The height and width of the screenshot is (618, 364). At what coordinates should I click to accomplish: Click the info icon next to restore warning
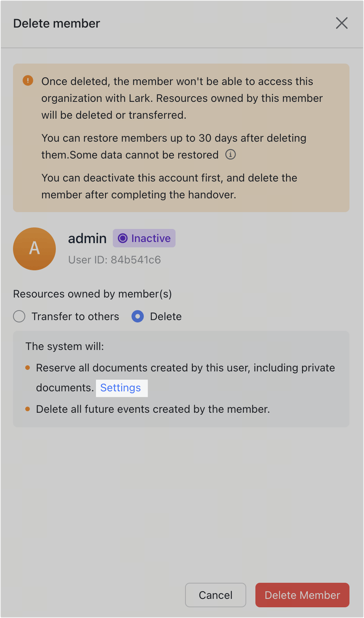click(230, 154)
